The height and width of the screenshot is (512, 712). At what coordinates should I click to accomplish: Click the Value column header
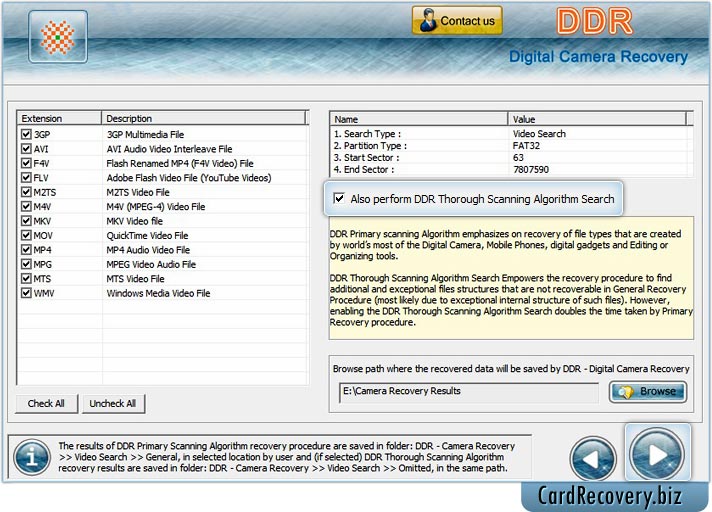pos(597,119)
